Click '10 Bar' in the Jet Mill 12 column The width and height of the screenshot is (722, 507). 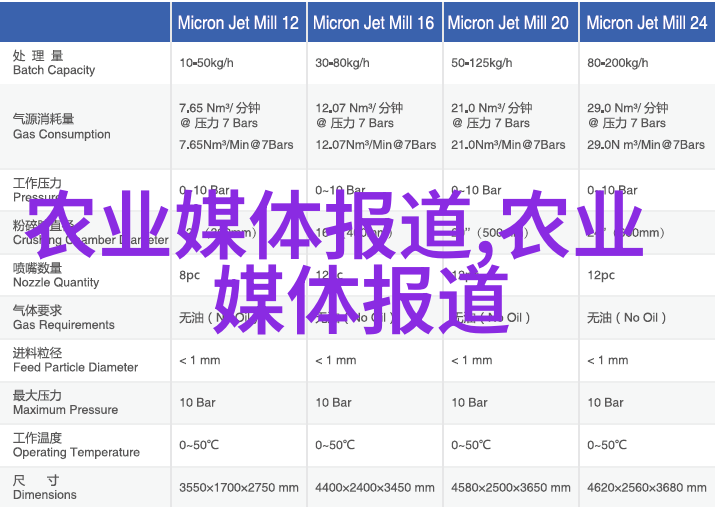point(198,402)
